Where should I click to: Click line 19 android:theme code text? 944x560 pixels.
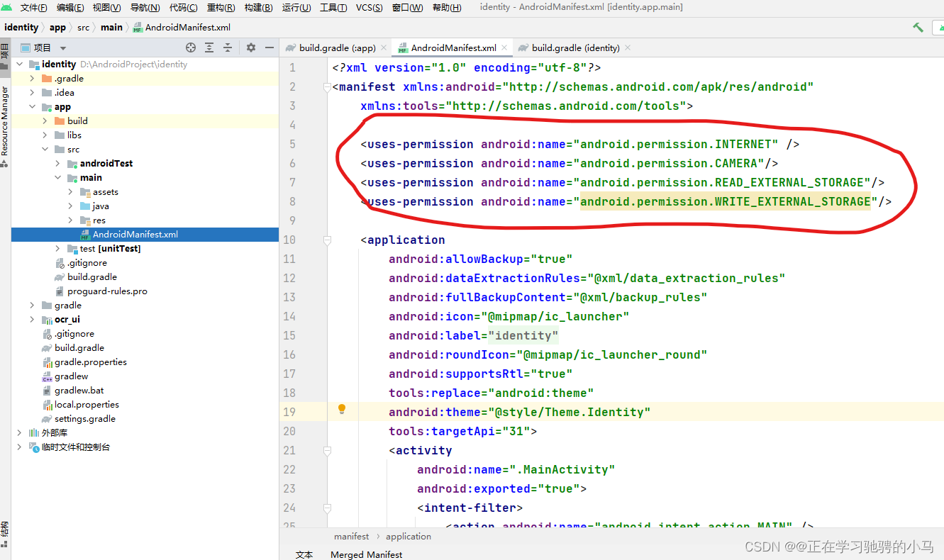point(519,413)
